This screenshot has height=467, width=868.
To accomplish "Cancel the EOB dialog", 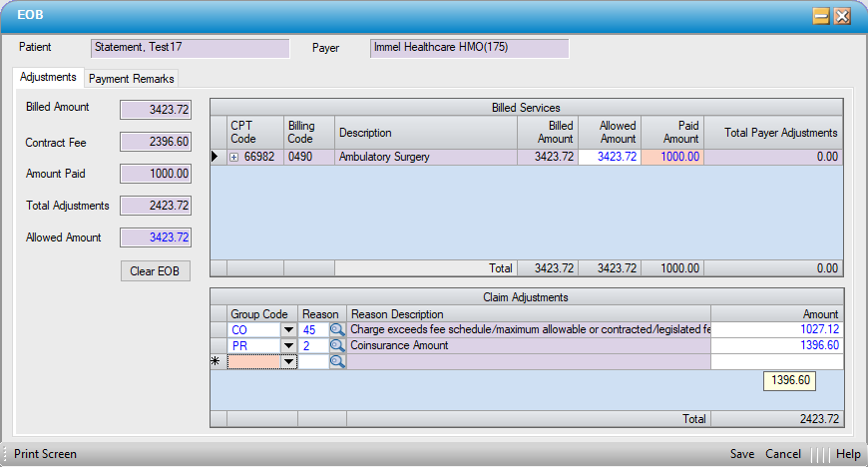I will tap(782, 454).
